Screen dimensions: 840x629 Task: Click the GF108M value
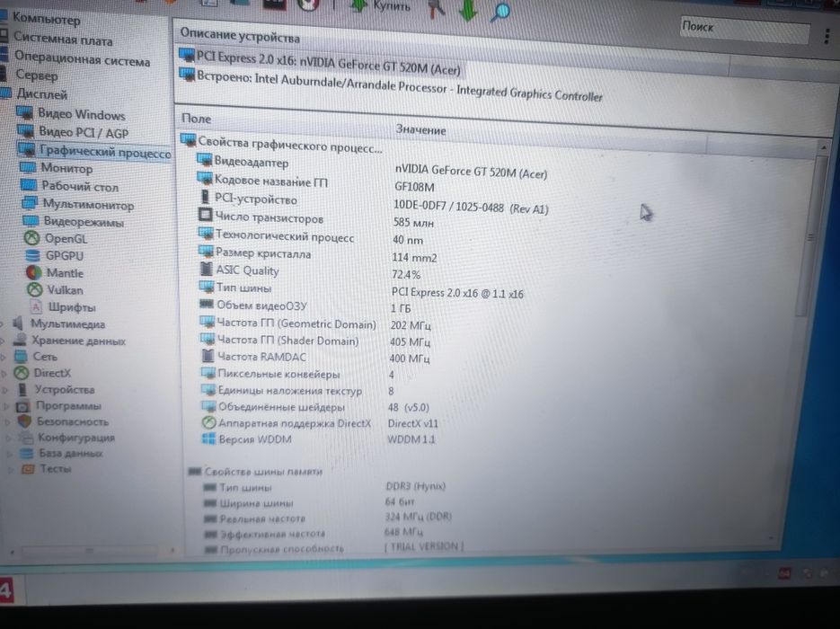[414, 187]
